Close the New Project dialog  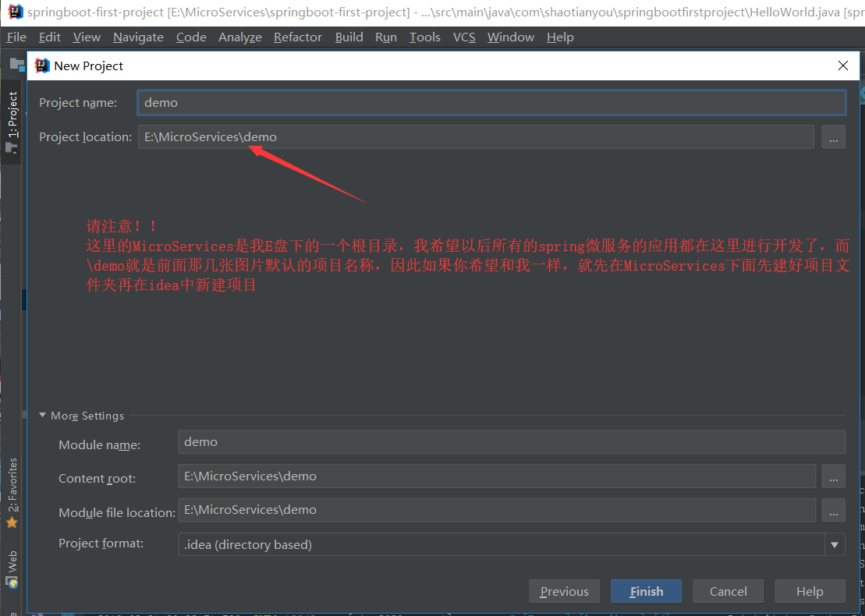click(842, 66)
